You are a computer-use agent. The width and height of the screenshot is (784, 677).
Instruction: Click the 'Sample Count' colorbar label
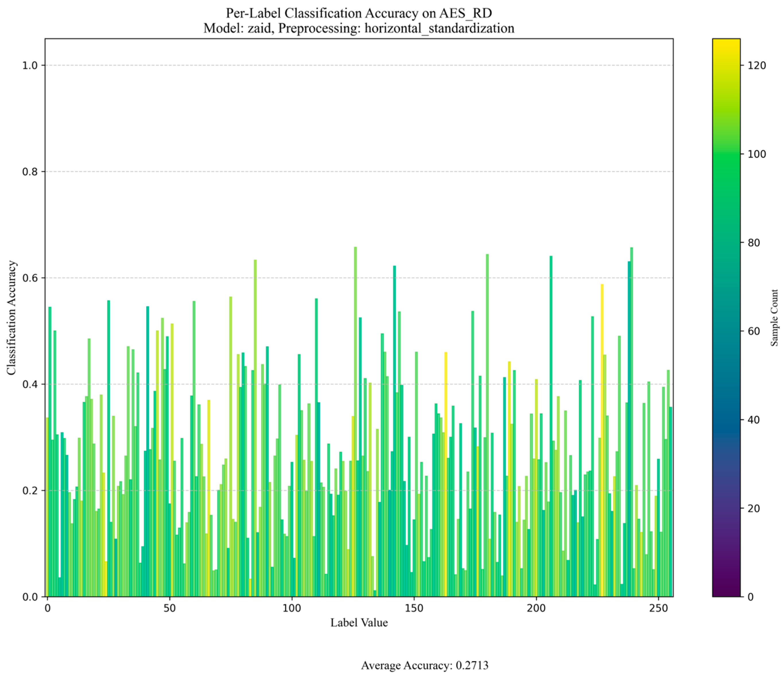[x=774, y=318]
